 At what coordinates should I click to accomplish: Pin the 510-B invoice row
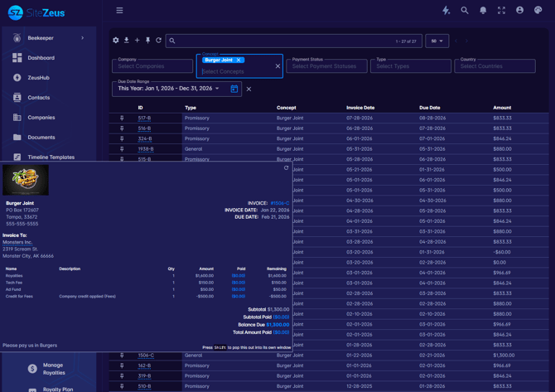(122, 386)
